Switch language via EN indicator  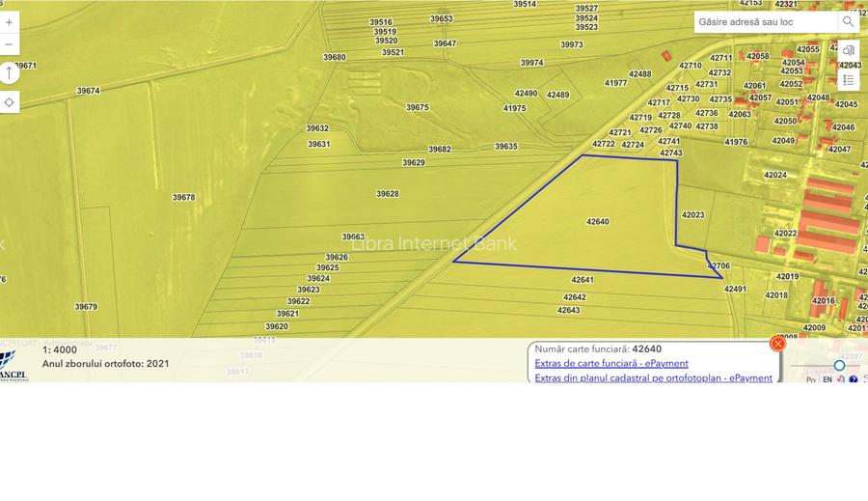[x=827, y=379]
